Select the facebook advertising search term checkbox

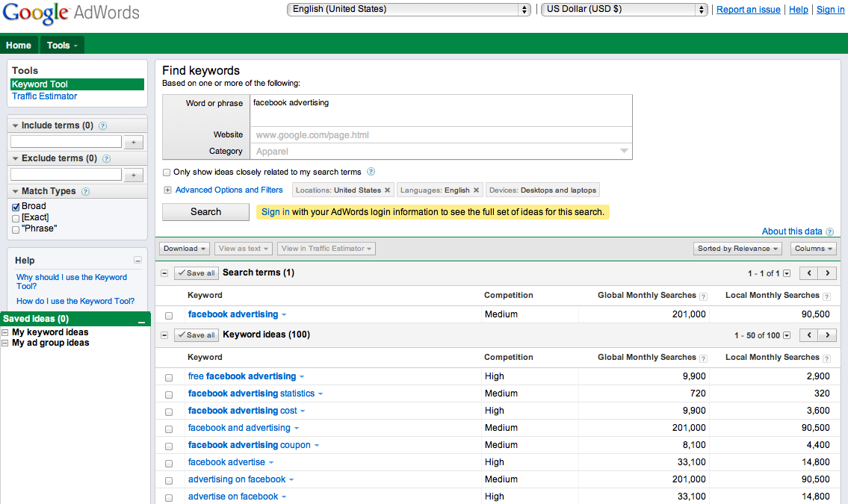point(169,316)
